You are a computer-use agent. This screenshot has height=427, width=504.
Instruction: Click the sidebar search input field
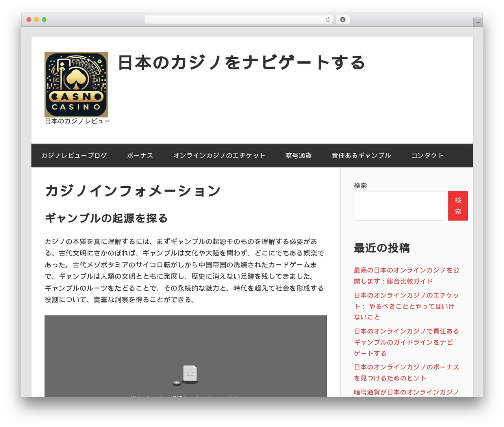pyautogui.click(x=399, y=206)
